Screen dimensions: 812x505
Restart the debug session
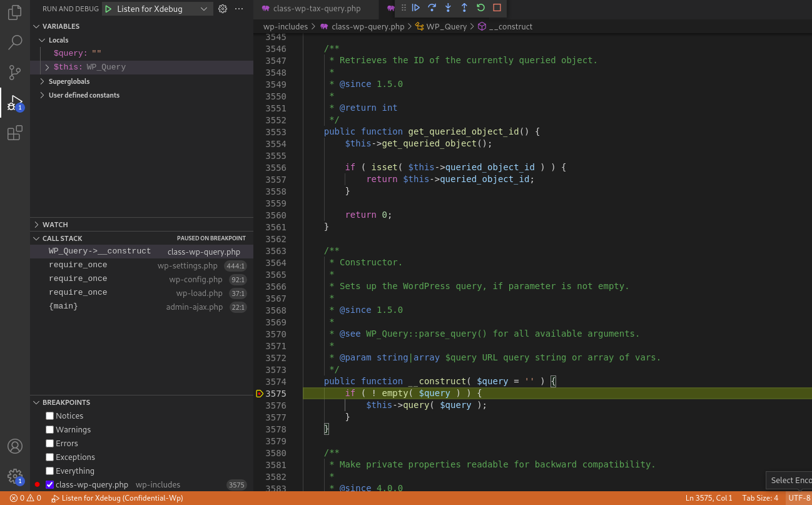[479, 8]
